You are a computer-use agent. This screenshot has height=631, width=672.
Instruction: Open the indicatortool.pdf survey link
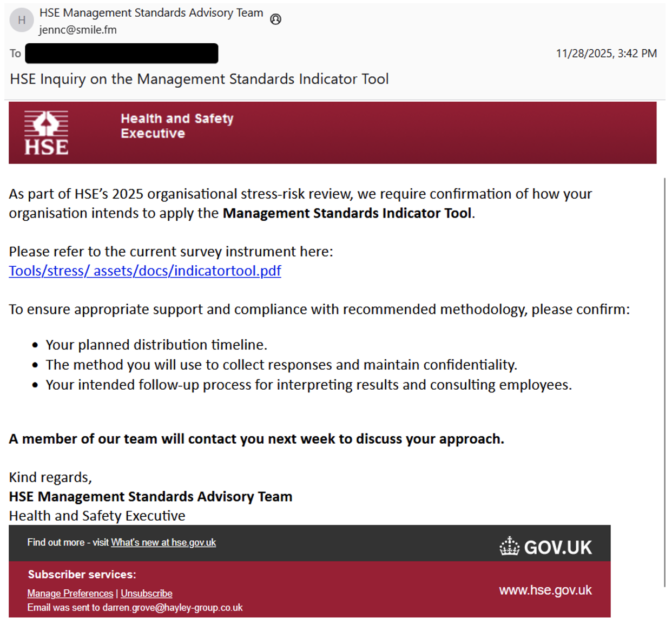[x=145, y=271]
